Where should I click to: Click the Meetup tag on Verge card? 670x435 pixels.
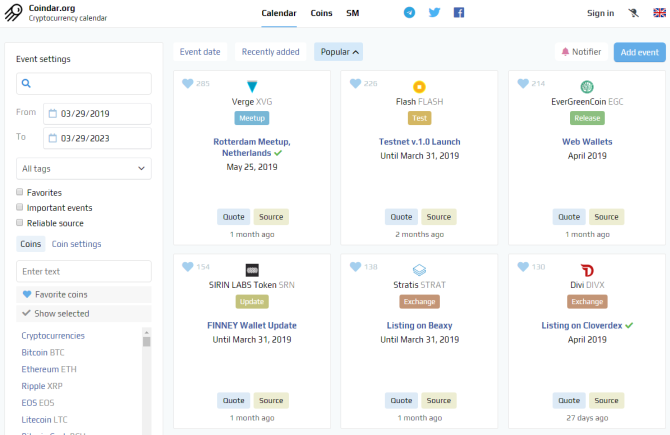(252, 118)
